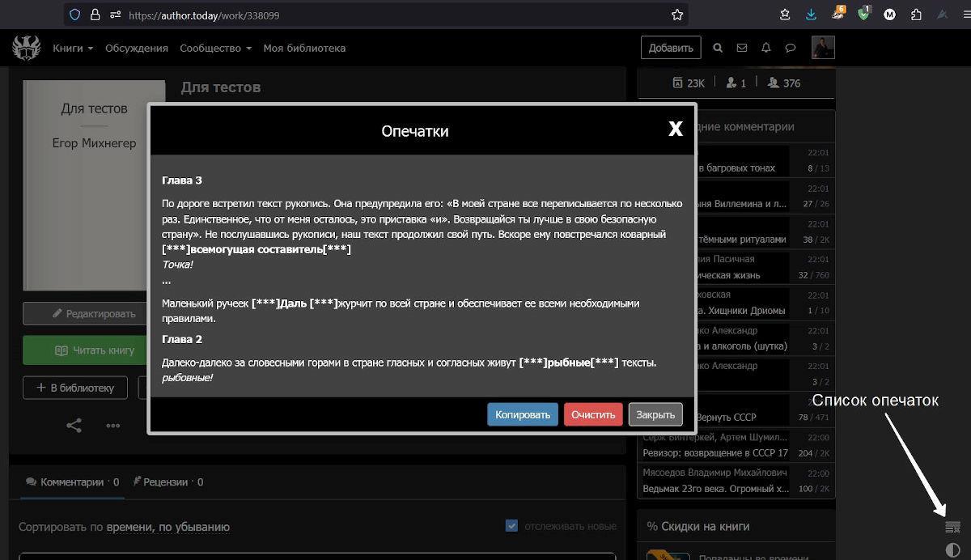Open the typo list icon at bottom right
Image resolution: width=971 pixels, height=560 pixels.
pos(952,528)
